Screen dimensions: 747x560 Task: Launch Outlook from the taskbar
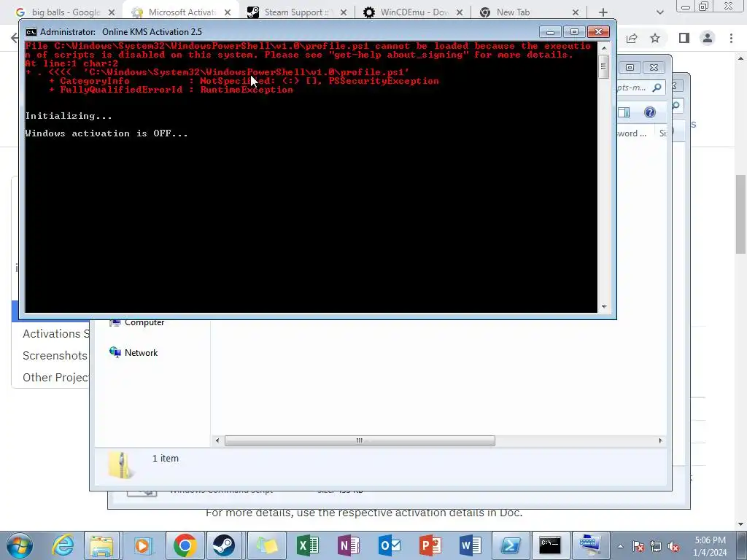pyautogui.click(x=390, y=545)
